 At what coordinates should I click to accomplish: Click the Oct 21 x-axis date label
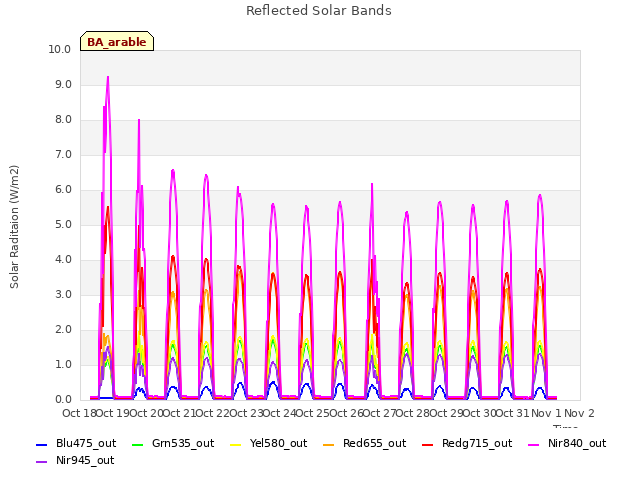tap(179, 413)
